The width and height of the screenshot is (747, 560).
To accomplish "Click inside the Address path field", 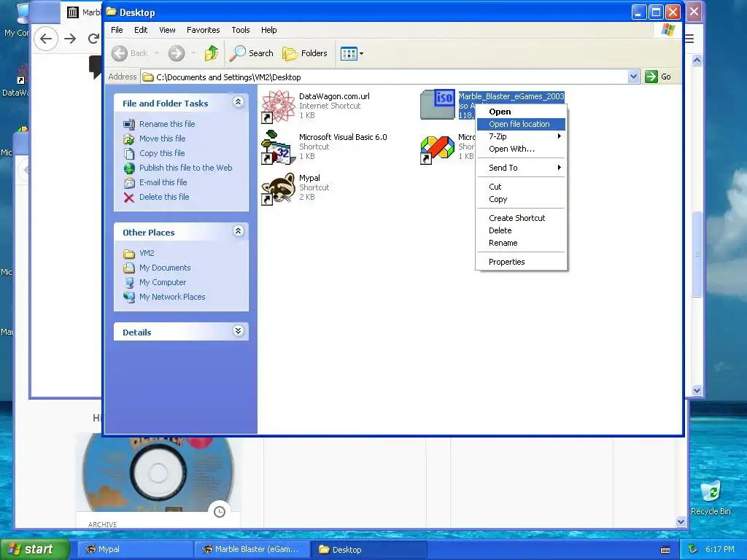I will (x=384, y=77).
